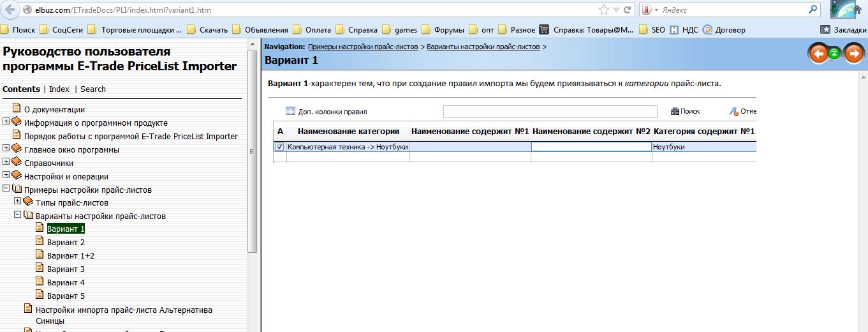This screenshot has height=332, width=868.
Task: Open О документации topic
Action: [54, 109]
